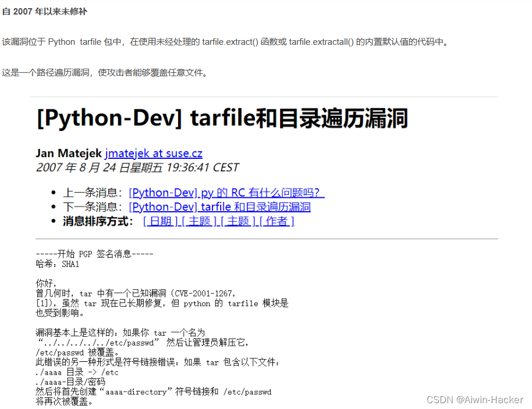This screenshot has width=532, height=409.
Task: Click the line ./aaaa-目录/密码
Action: 70,382
